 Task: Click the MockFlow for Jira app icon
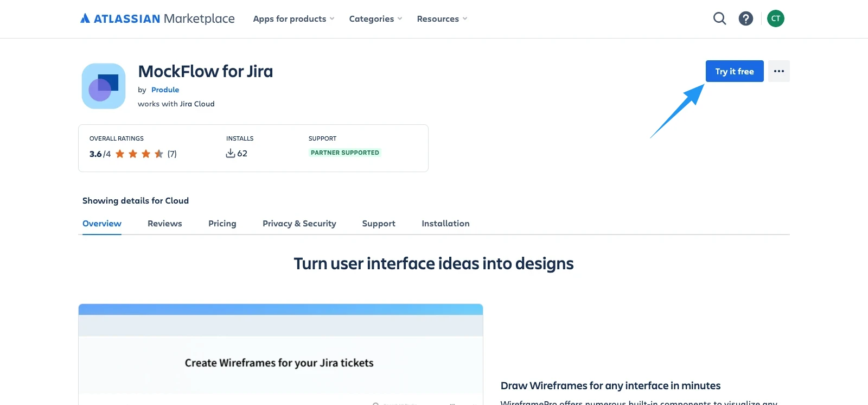(x=104, y=86)
